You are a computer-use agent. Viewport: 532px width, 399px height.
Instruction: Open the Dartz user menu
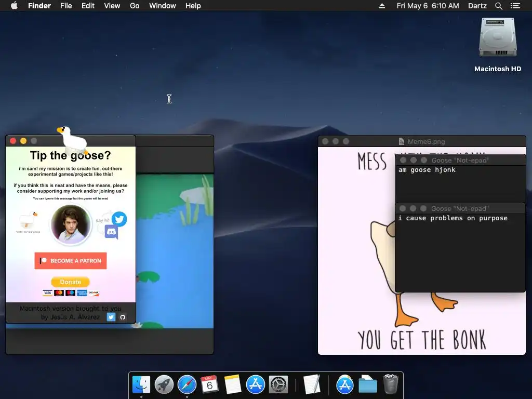477,6
